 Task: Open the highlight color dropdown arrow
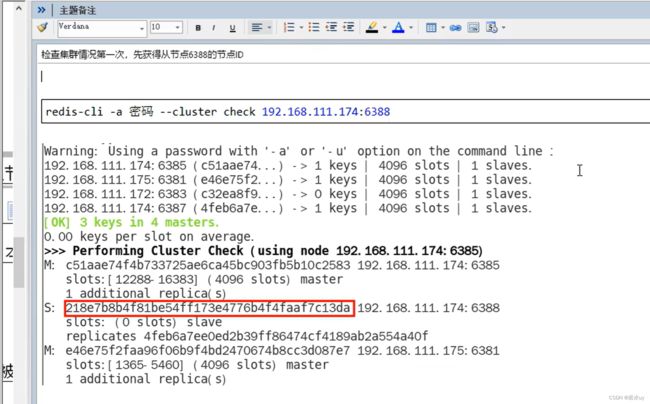click(x=385, y=28)
